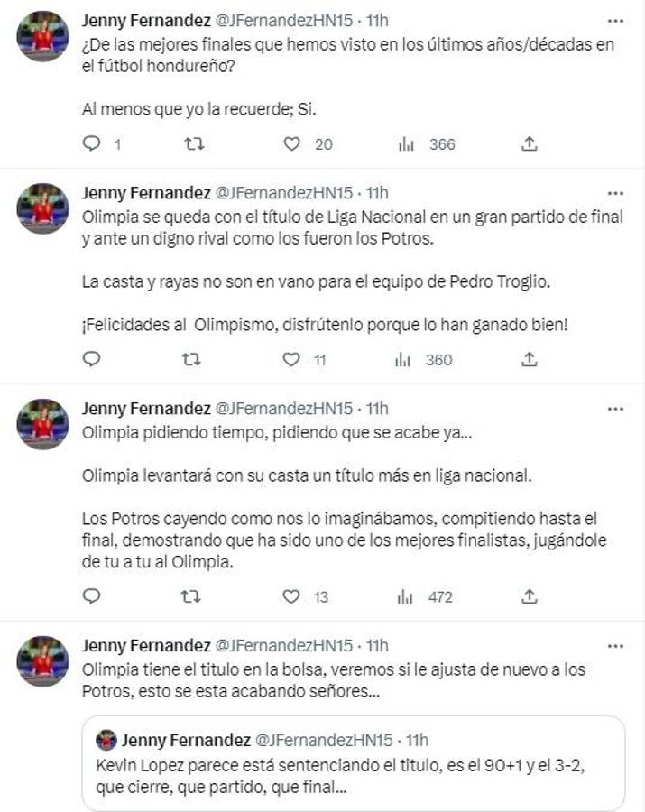645x812 pixels.
Task: Share the 'Olimpia pidiendo tiempo' tweet
Action: 530,596
